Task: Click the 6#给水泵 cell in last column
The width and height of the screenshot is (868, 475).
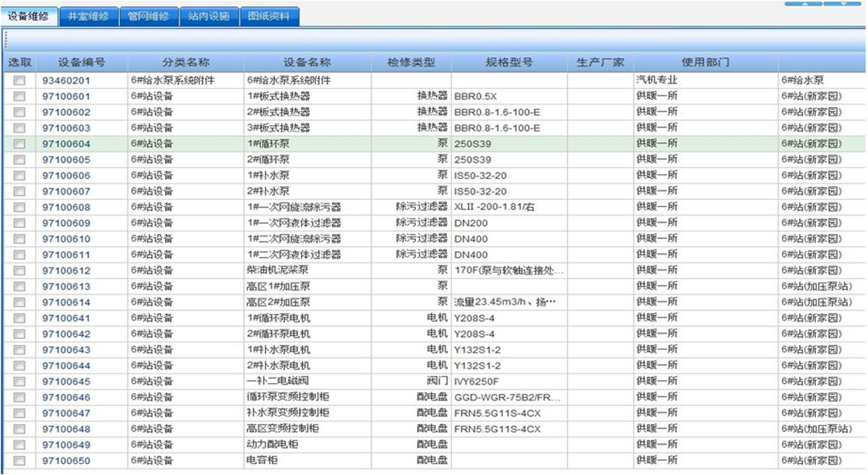Action: pyautogui.click(x=802, y=80)
